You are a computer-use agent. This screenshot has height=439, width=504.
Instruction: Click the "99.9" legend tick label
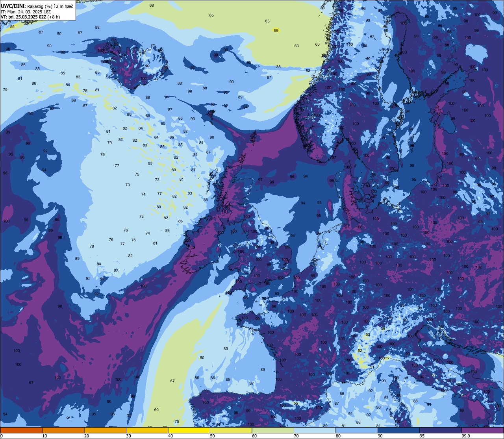(466, 436)
